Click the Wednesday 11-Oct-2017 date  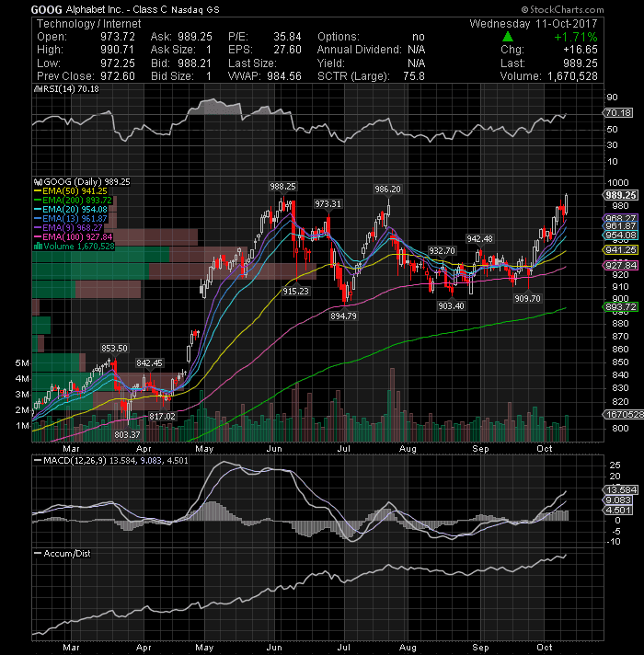coord(534,23)
